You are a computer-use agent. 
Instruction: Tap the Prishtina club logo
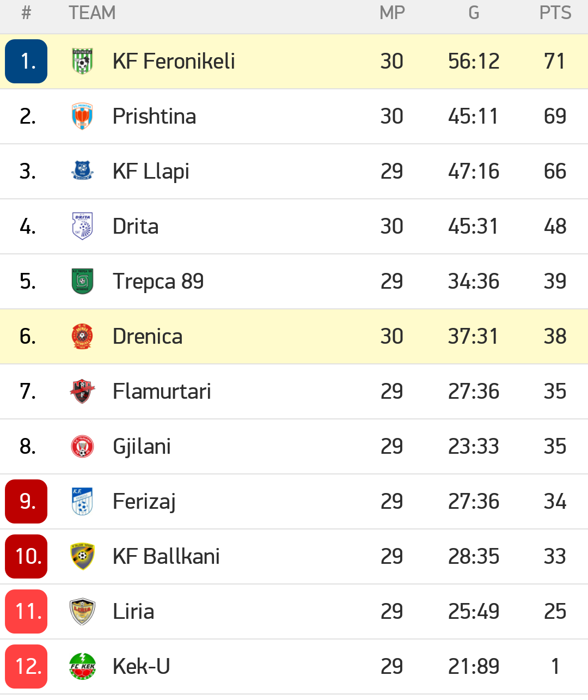click(83, 116)
